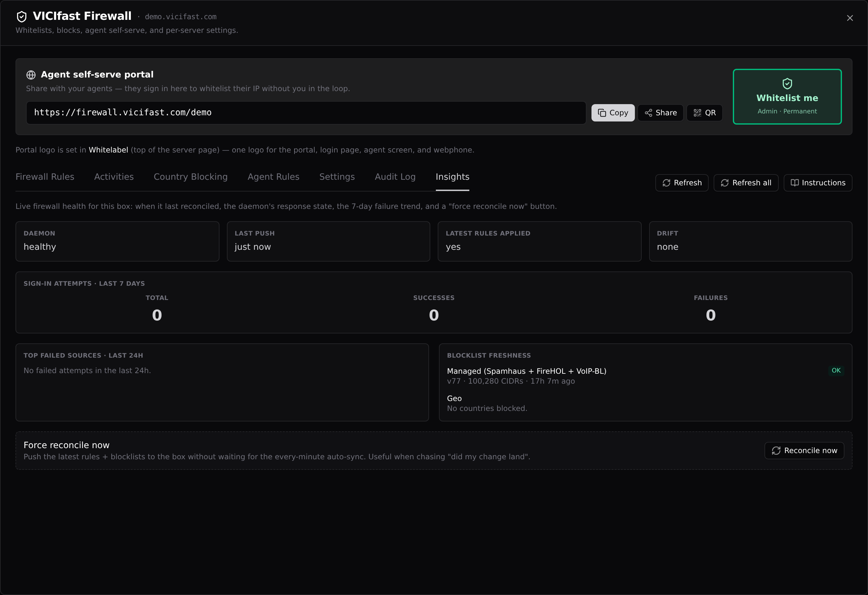The image size is (868, 595).
Task: Click 'No failed attempts in the last 24h.'
Action: [x=87, y=371]
